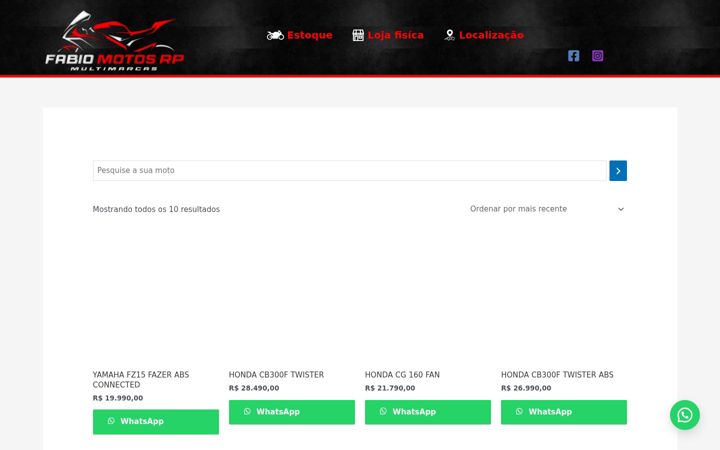Image resolution: width=720 pixels, height=450 pixels.
Task: Expand the Ordenar por mais recente dropdown
Action: tap(547, 209)
